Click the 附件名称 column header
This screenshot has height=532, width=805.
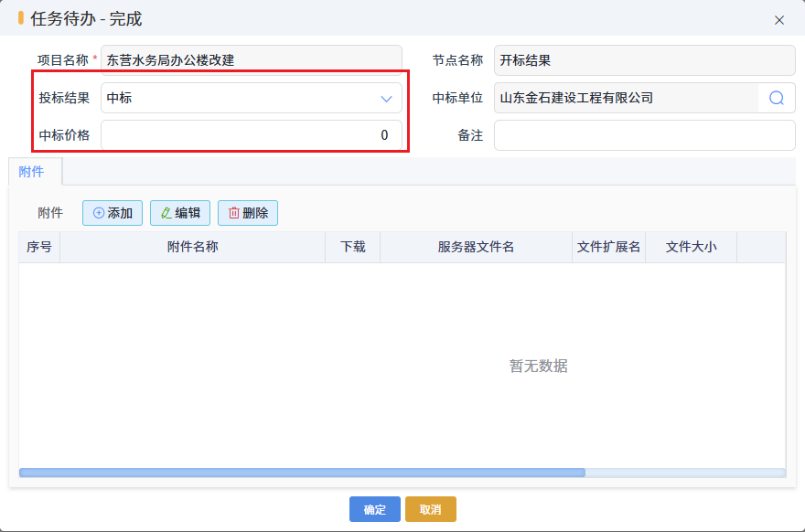coord(192,247)
